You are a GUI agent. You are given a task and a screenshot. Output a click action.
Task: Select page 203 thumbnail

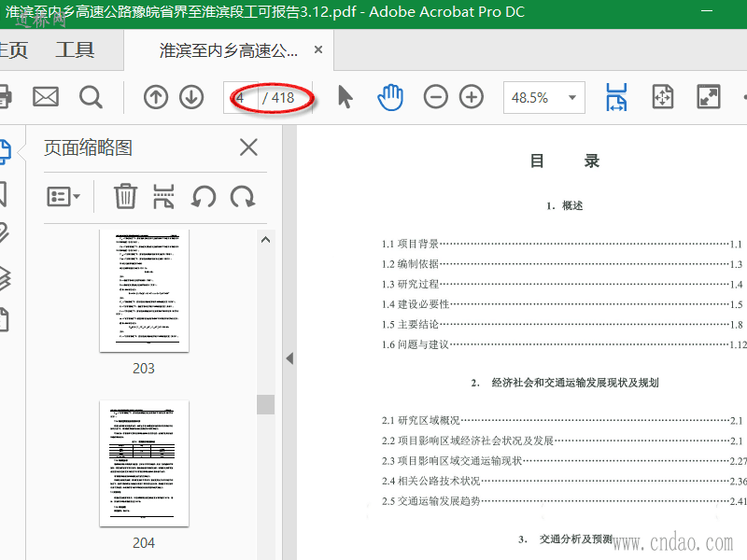(x=144, y=290)
